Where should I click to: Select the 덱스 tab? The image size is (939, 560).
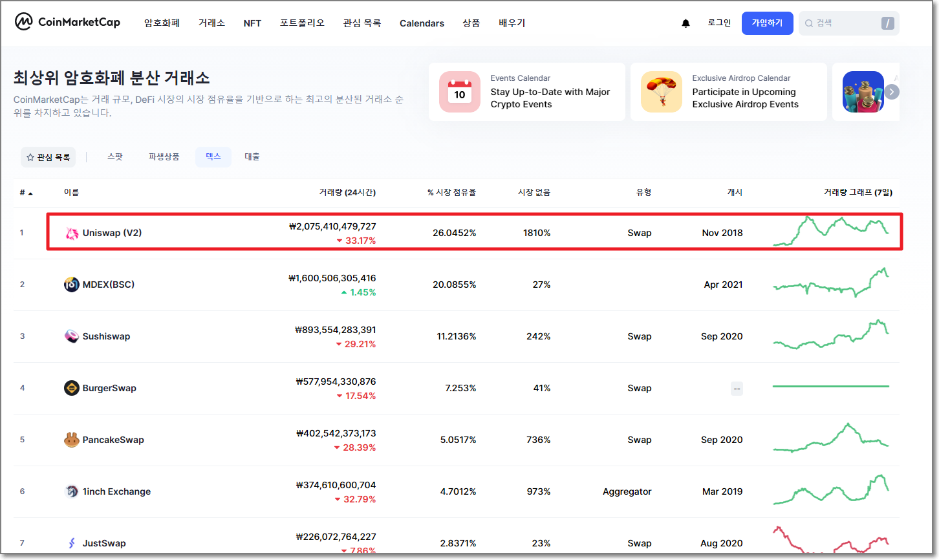(x=213, y=157)
